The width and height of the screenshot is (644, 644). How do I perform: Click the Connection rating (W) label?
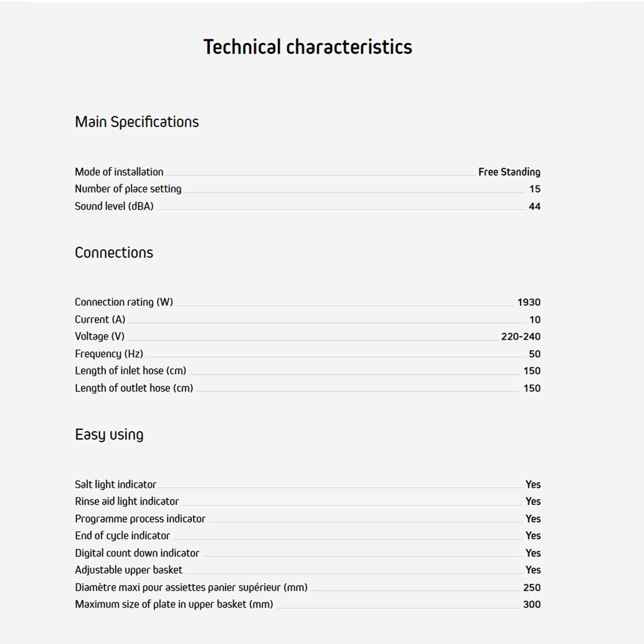(x=123, y=302)
